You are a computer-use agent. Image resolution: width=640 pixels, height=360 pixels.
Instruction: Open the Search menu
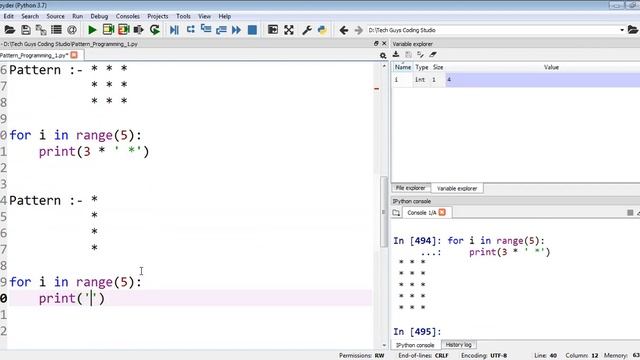coord(30,16)
